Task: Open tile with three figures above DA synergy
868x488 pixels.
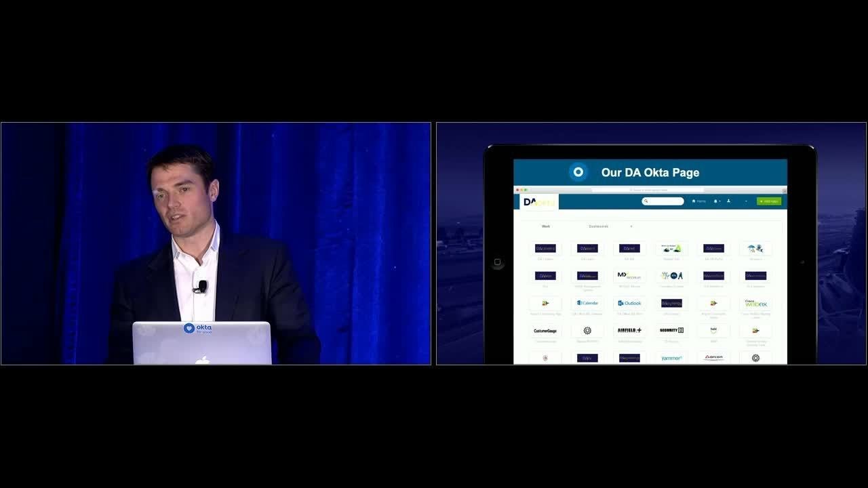Action: (671, 276)
